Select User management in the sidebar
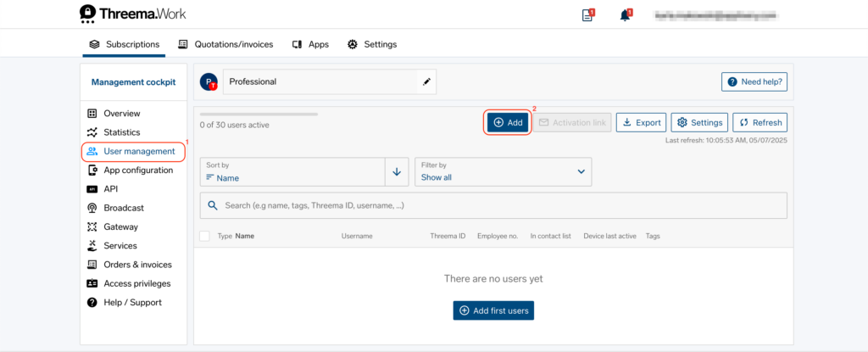The width and height of the screenshot is (868, 352). tap(133, 151)
